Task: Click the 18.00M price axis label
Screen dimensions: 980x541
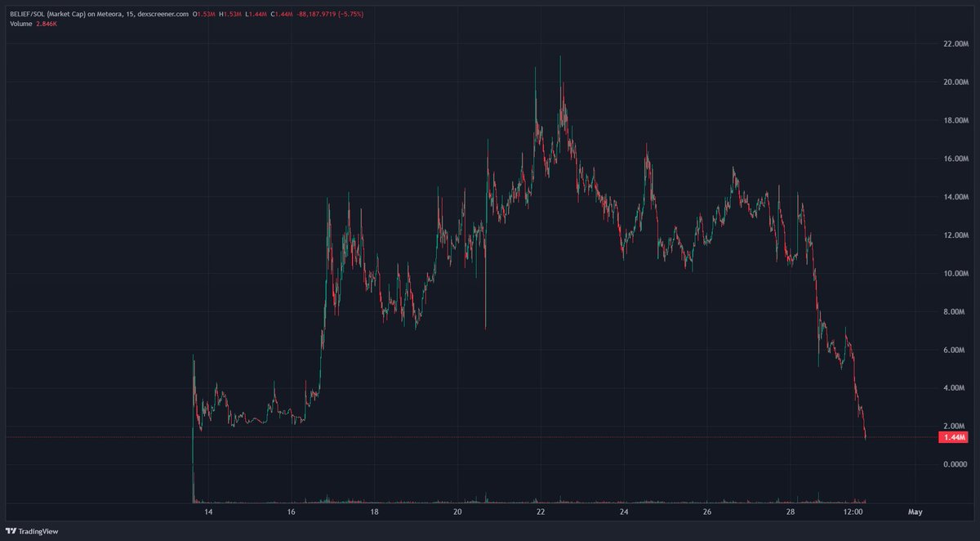Action: point(955,120)
